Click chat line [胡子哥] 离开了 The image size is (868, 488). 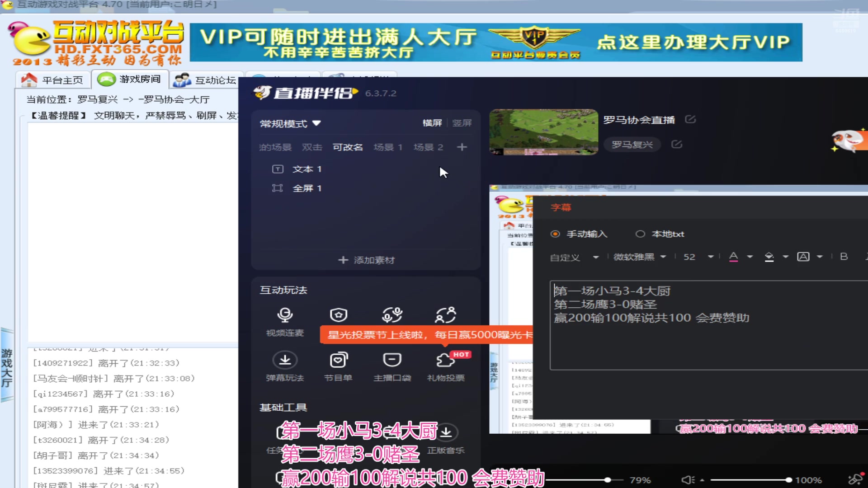coord(96,455)
